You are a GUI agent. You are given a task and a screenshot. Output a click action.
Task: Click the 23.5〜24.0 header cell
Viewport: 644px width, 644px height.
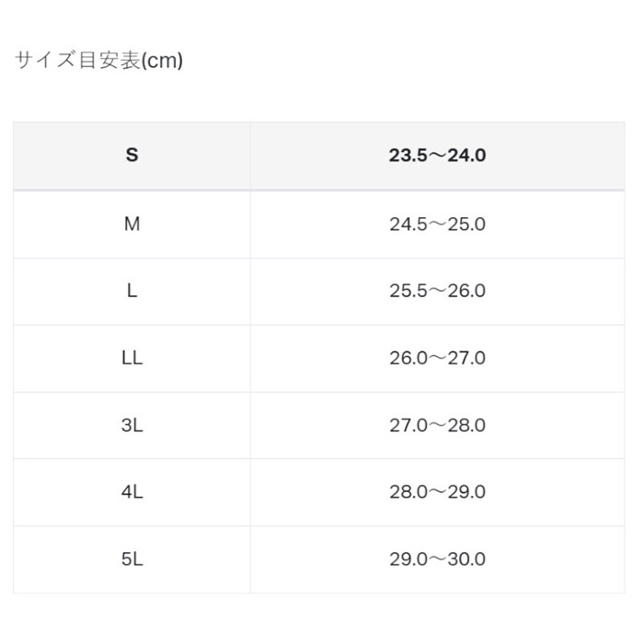[437, 155]
